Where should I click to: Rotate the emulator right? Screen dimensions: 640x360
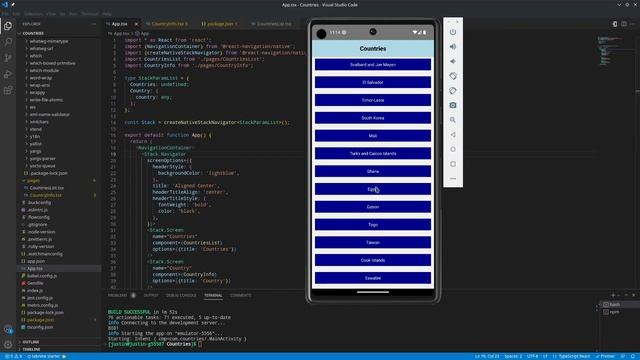click(453, 91)
